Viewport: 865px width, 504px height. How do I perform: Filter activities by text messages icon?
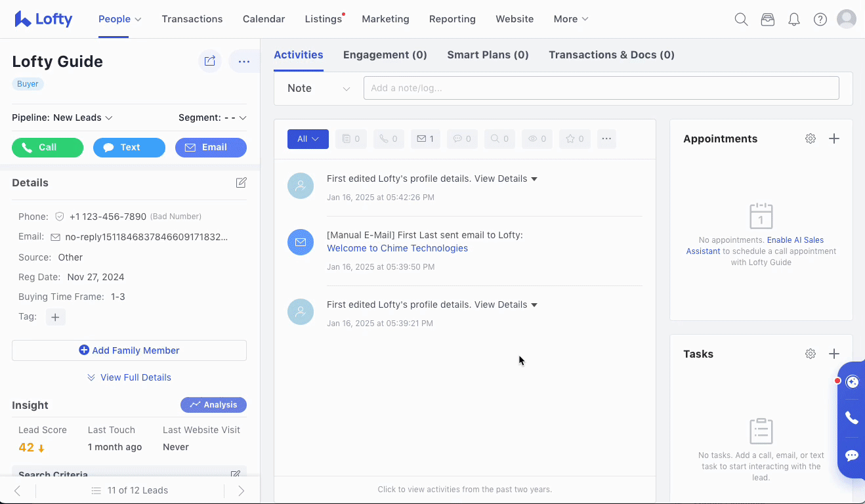point(462,139)
